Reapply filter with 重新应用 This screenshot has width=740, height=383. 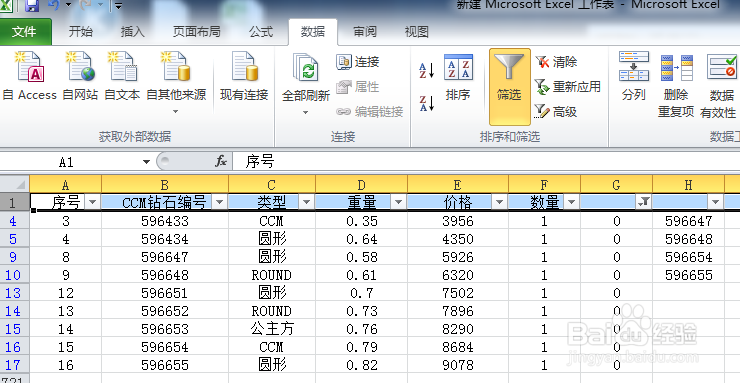click(x=568, y=87)
